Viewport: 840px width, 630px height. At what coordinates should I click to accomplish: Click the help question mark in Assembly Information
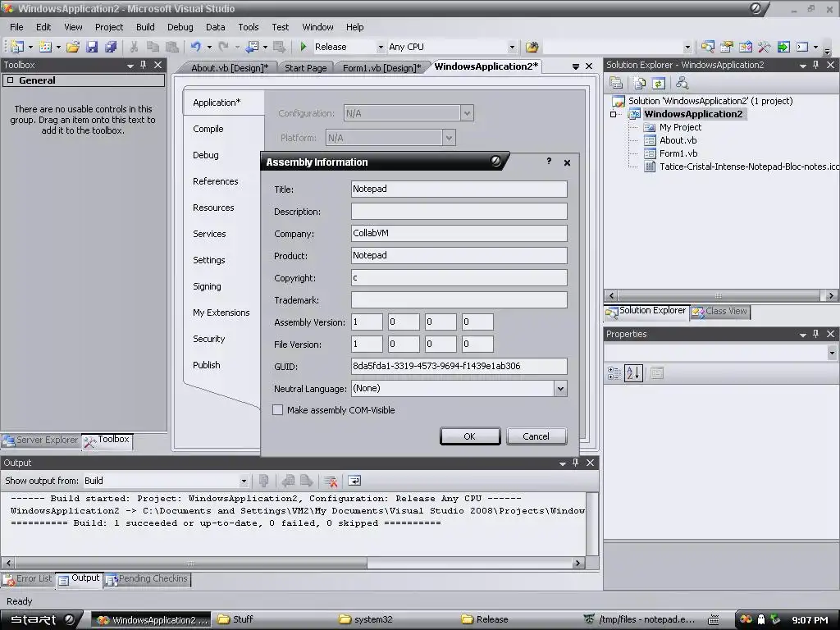click(x=549, y=162)
